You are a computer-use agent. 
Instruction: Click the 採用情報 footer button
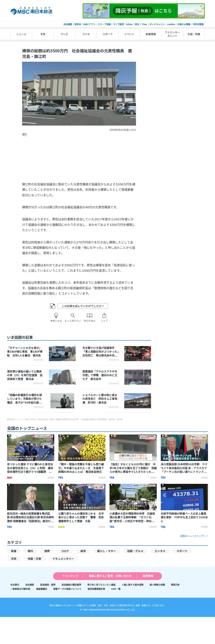pyautogui.click(x=148, y=576)
